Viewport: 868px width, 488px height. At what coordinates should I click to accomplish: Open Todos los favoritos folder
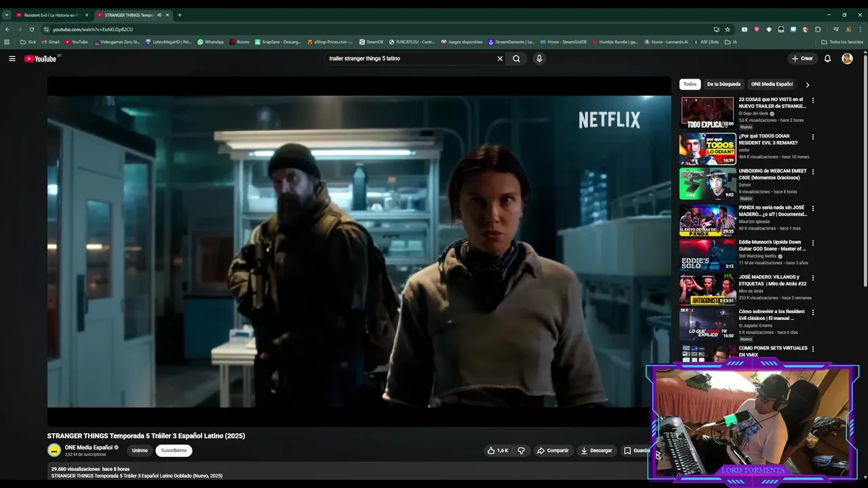click(x=842, y=42)
